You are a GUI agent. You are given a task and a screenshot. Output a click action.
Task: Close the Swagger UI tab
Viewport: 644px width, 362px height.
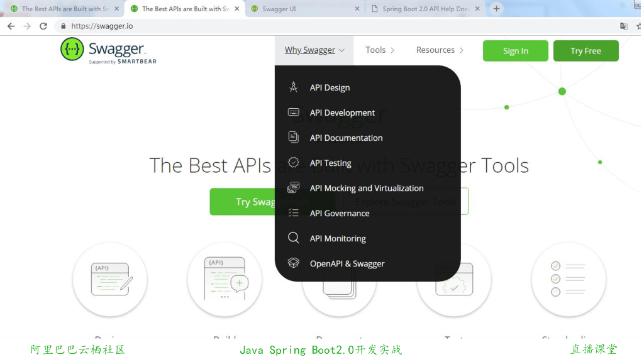point(357,9)
